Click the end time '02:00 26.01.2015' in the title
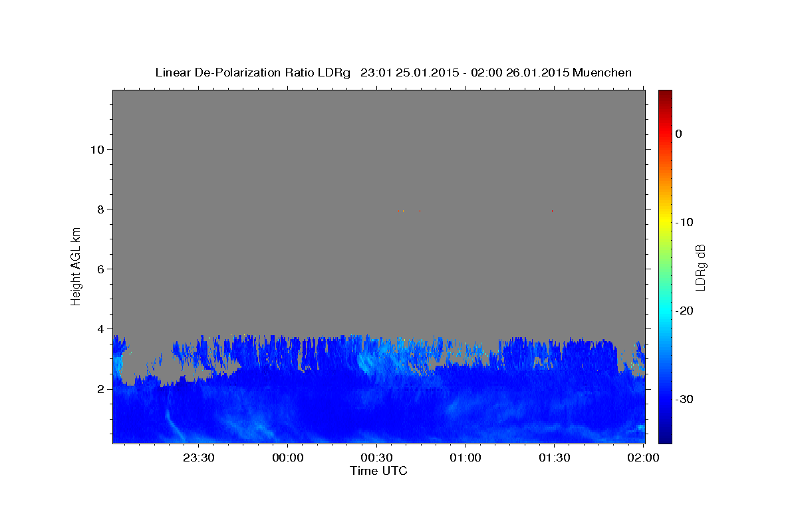 point(520,72)
